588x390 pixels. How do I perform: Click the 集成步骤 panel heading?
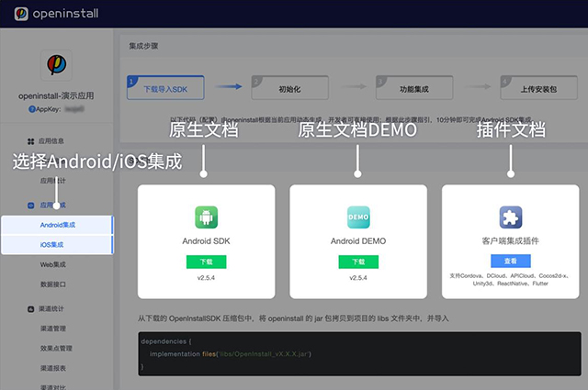tap(143, 46)
